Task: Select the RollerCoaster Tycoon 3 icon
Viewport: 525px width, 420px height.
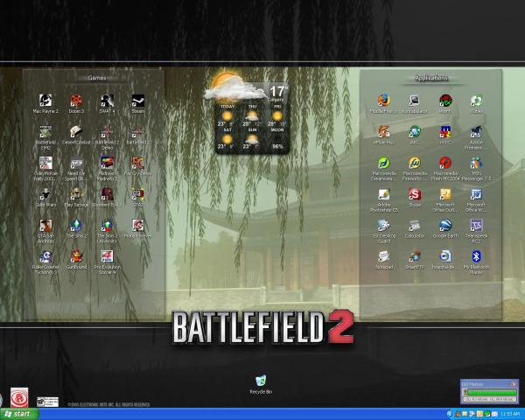Action: 45,256
